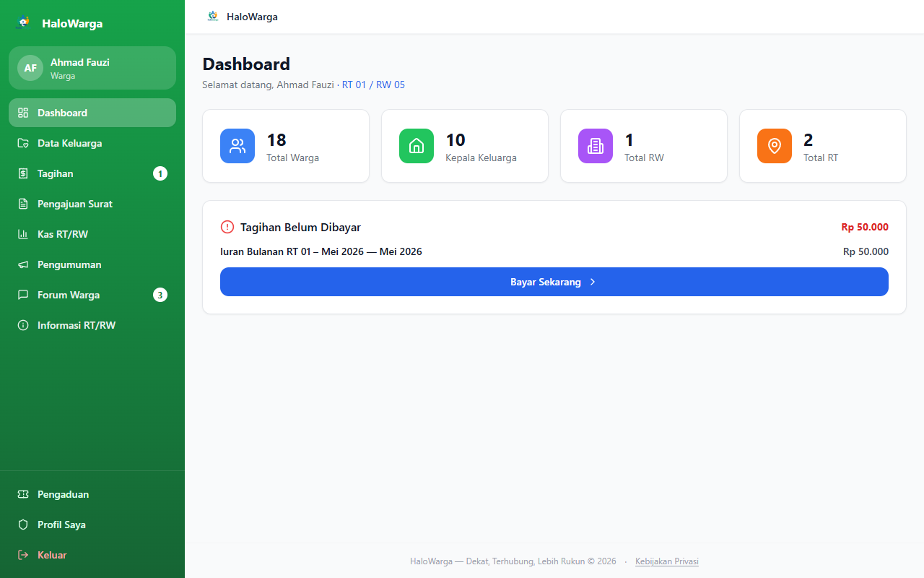924x578 pixels.
Task: Click the AF user avatar
Action: click(x=30, y=68)
